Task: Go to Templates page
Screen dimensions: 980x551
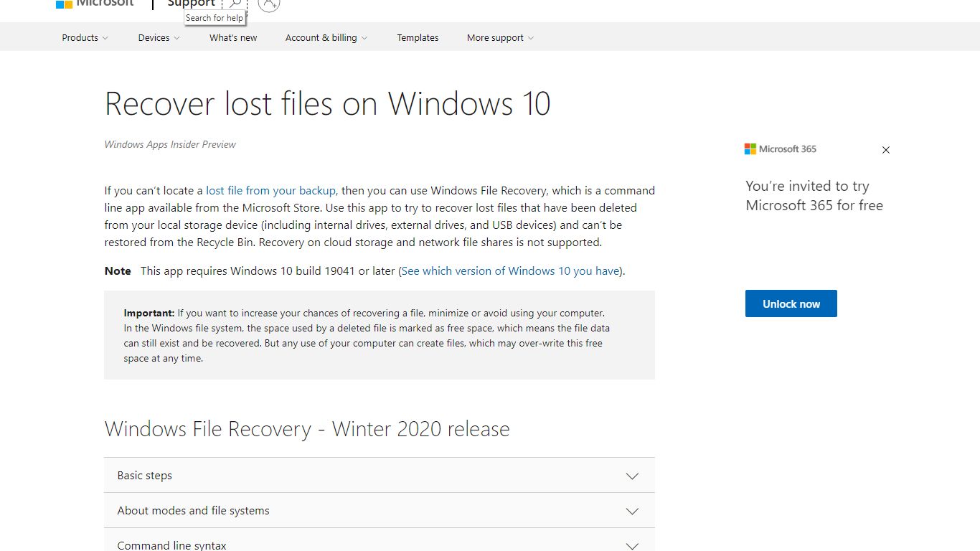Action: 418,37
